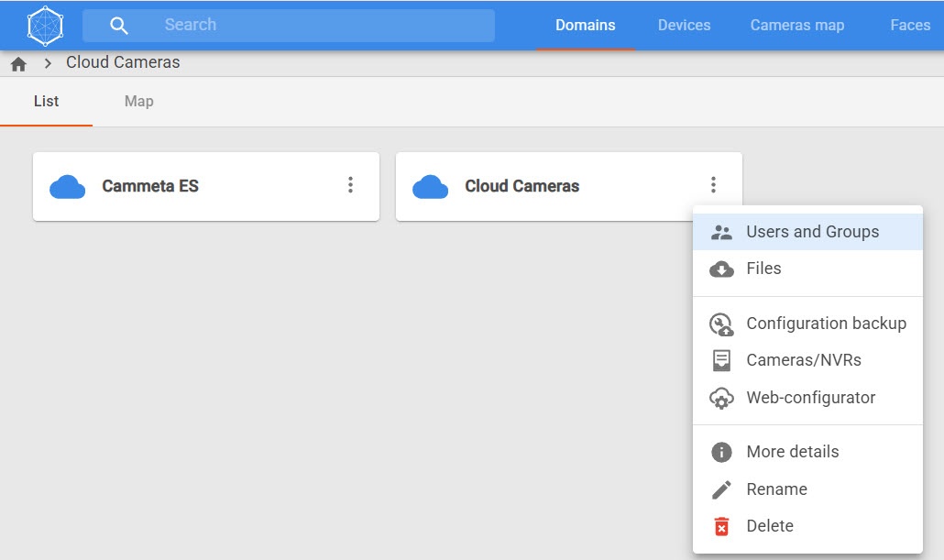Click the Configuration backup icon
Image resolution: width=944 pixels, height=560 pixels.
722,324
